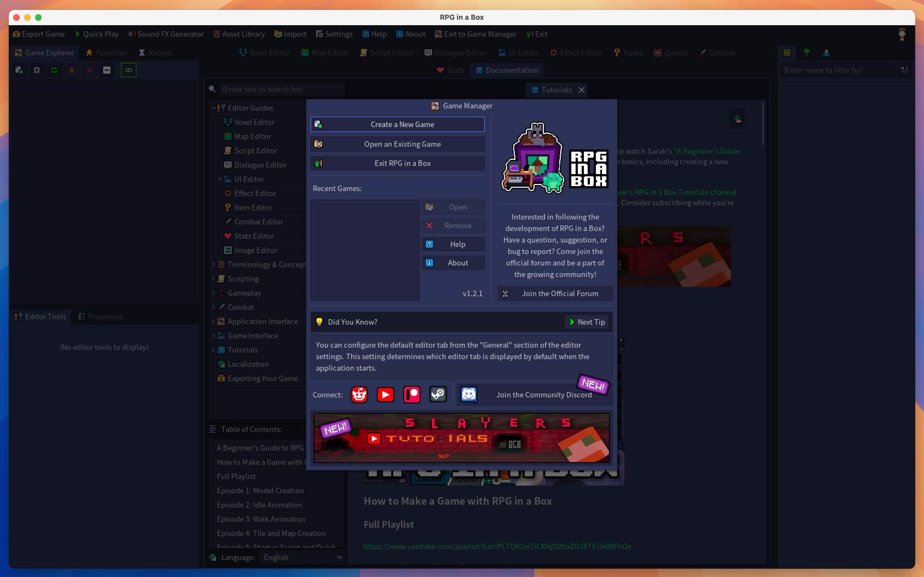
Task: Open the Sound FX Generator
Action: click(166, 34)
